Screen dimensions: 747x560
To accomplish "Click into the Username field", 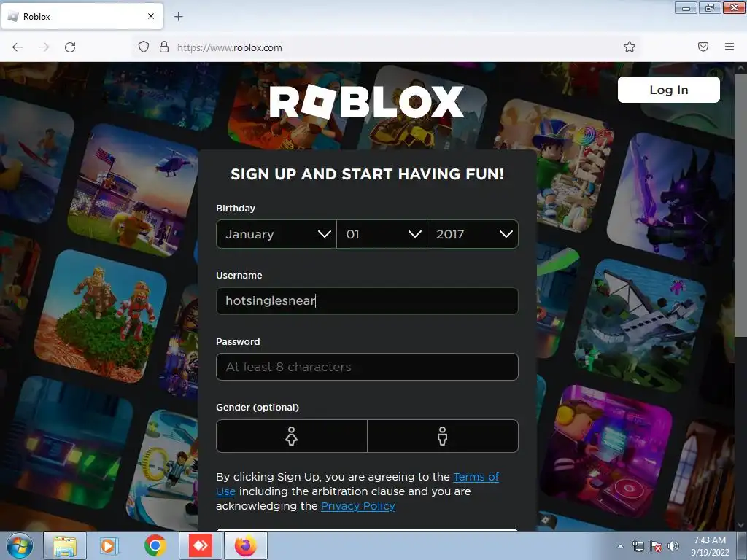I will point(367,300).
